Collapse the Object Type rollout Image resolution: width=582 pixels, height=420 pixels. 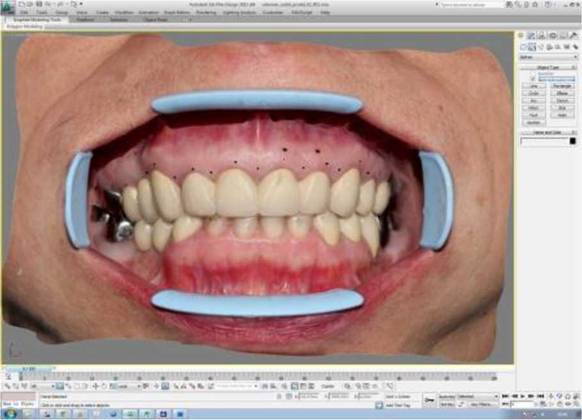pos(548,67)
